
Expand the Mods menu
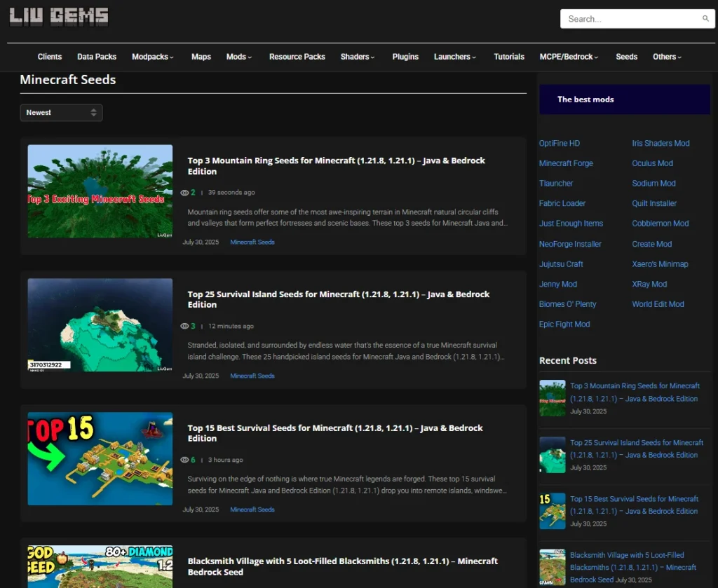239,57
